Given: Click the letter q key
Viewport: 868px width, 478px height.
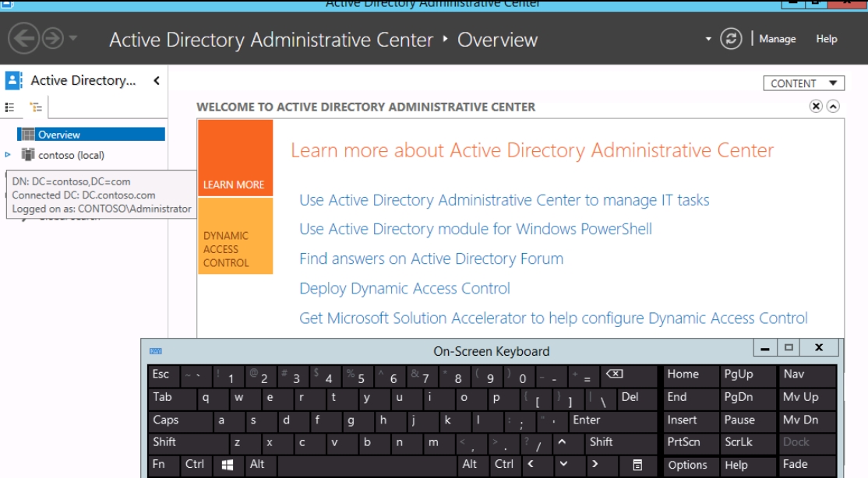Looking at the screenshot, I should [x=213, y=398].
